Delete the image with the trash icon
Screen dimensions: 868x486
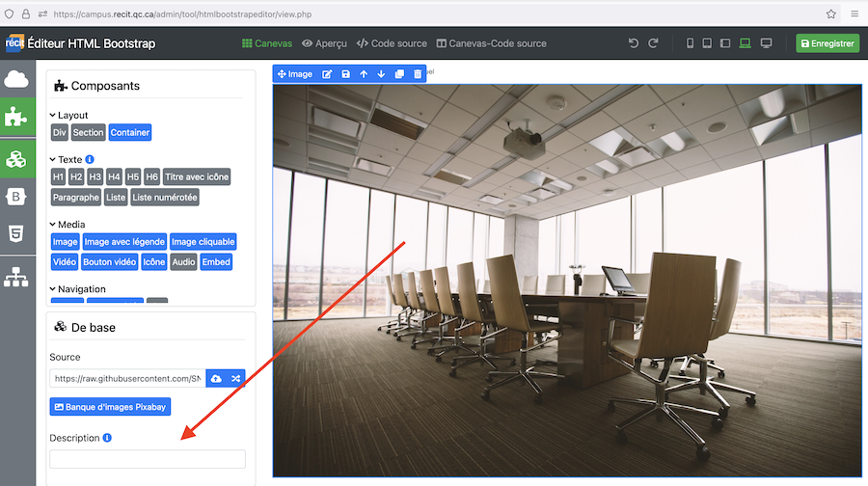[x=418, y=74]
